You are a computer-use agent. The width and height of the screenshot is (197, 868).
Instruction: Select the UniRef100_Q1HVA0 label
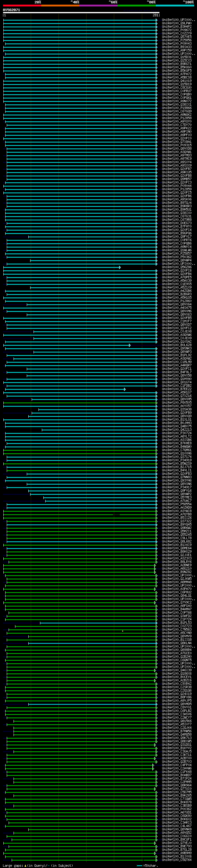click(177, 379)
